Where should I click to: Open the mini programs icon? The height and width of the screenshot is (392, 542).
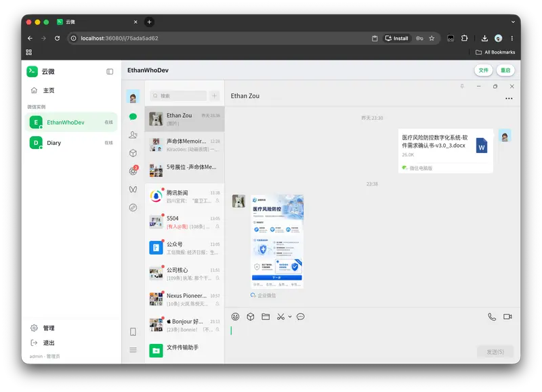[x=133, y=207]
